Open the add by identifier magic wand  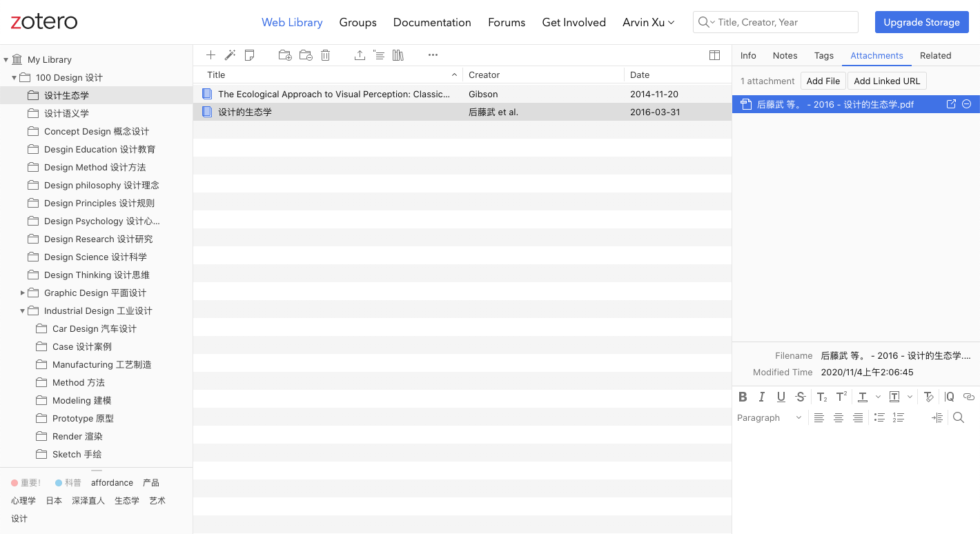pyautogui.click(x=231, y=55)
